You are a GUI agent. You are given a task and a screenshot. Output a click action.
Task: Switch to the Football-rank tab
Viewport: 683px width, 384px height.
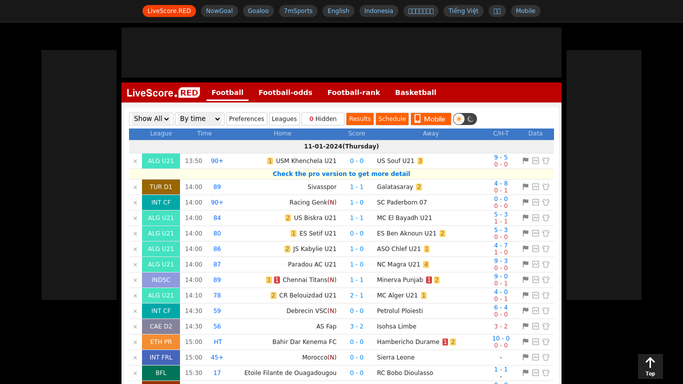click(354, 92)
